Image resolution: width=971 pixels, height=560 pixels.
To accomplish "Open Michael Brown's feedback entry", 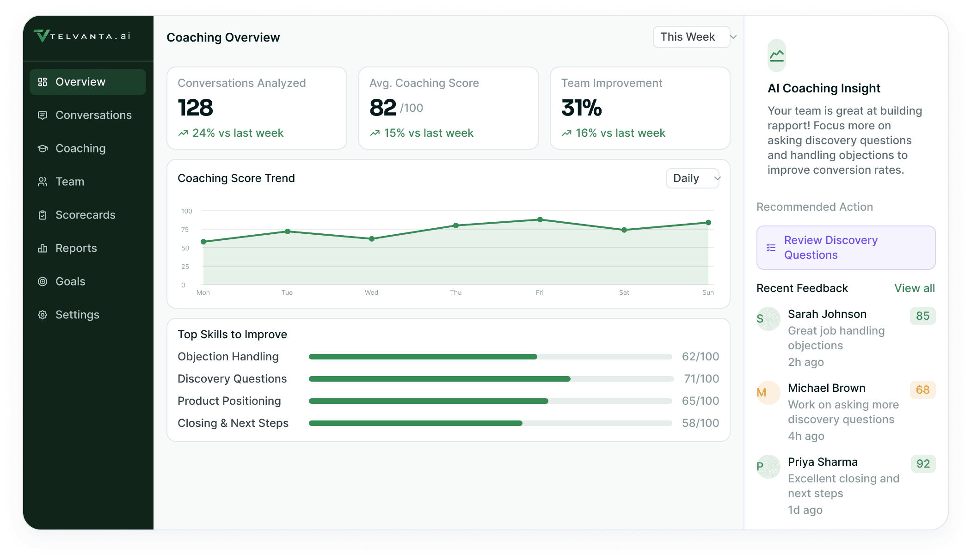I will (x=846, y=412).
